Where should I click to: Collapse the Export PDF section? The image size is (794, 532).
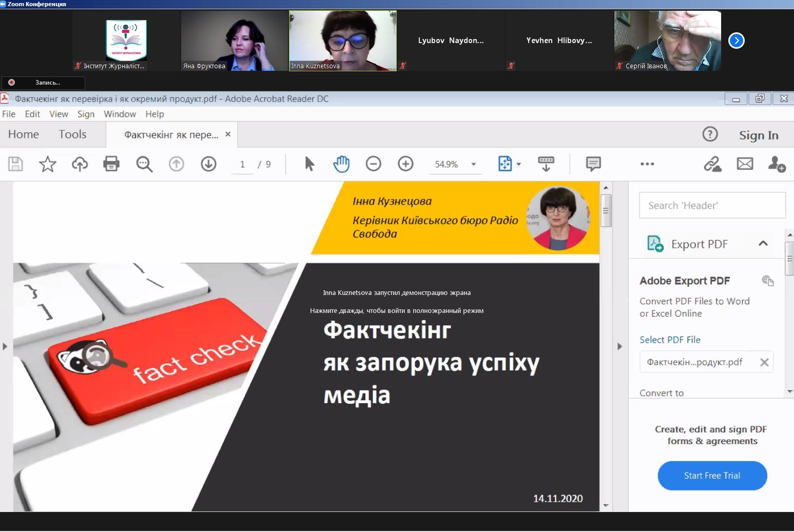tap(763, 244)
